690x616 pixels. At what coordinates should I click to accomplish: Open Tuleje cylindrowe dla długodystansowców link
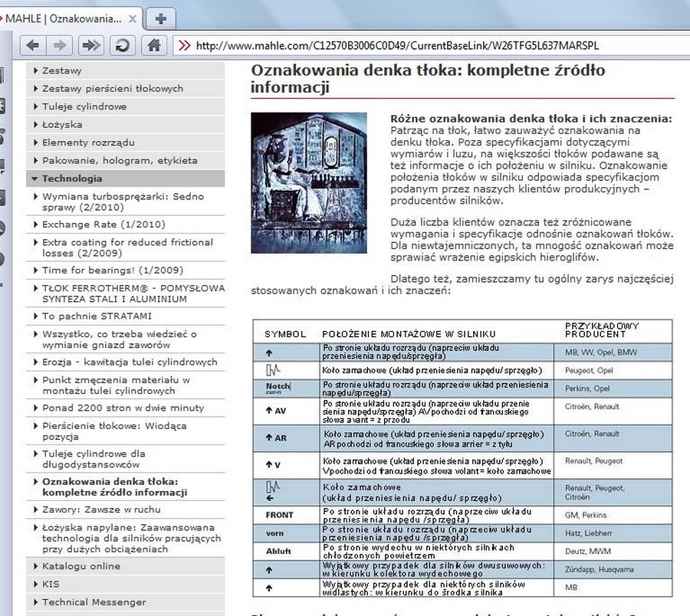(94, 459)
